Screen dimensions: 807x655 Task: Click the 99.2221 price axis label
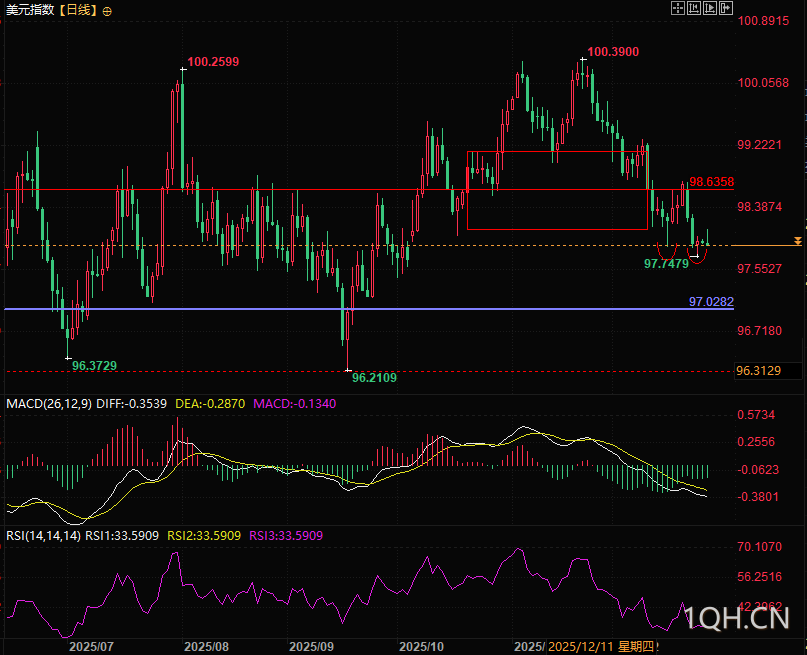click(759, 145)
